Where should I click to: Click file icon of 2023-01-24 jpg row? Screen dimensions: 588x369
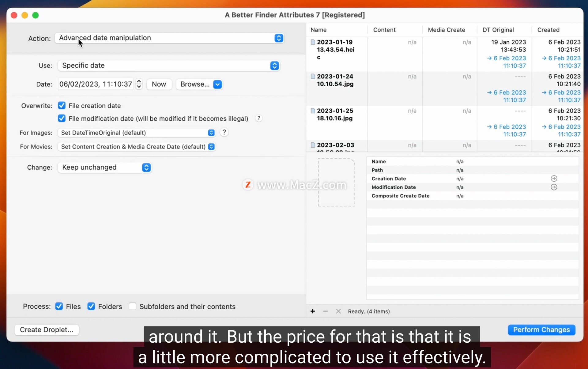pyautogui.click(x=313, y=77)
